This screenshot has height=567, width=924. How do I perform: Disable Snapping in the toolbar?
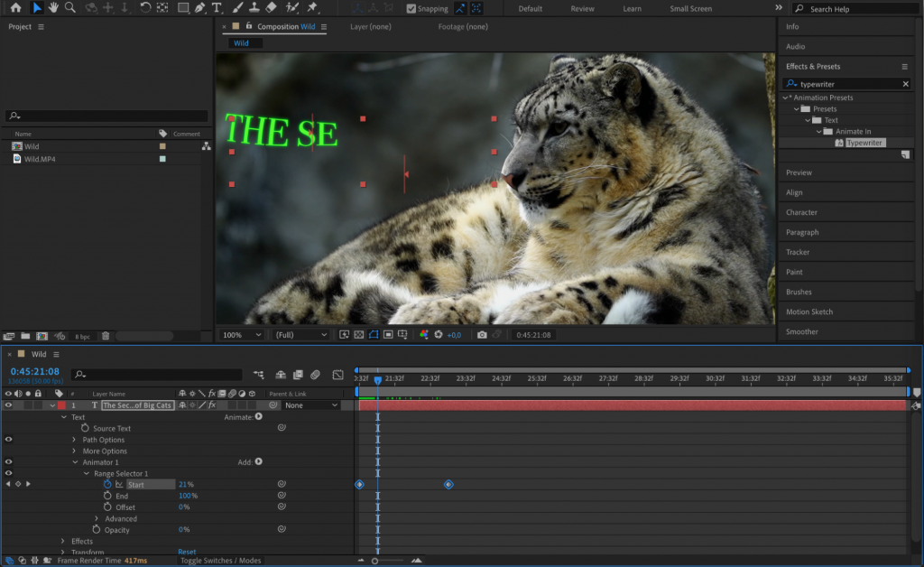click(x=411, y=8)
